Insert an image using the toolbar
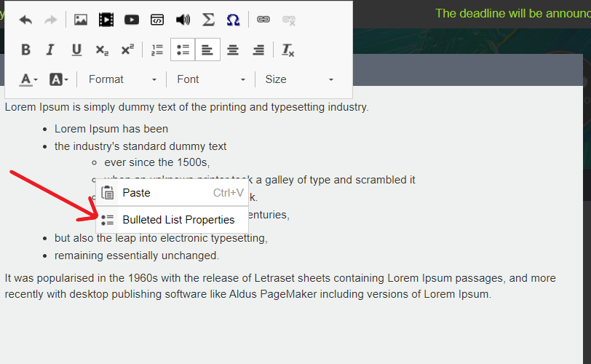591x364 pixels. tap(81, 20)
